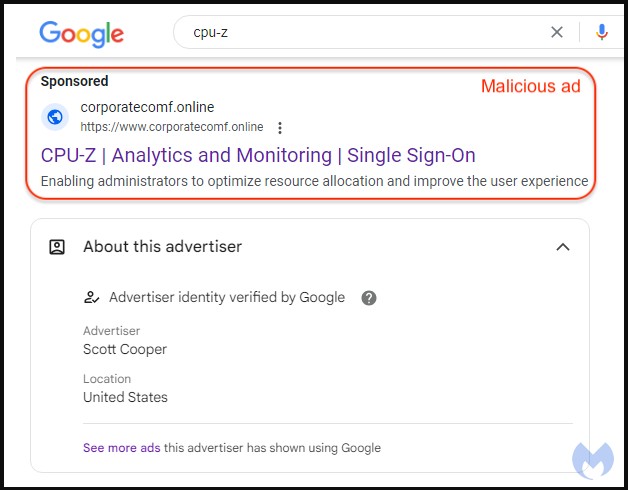Start voice search with the microphone
Image resolution: width=628 pixels, height=490 pixels.
pyautogui.click(x=601, y=32)
